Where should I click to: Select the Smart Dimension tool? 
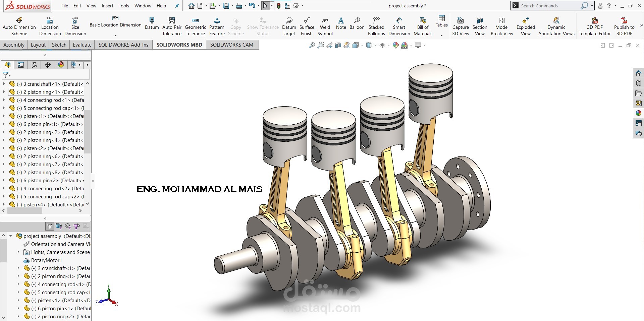pos(399,25)
